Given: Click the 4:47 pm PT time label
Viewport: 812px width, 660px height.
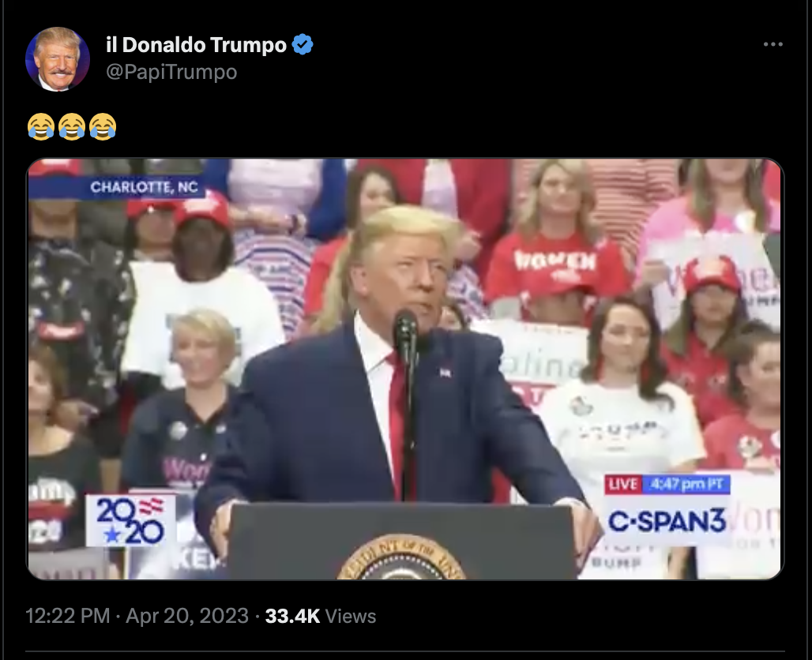Looking at the screenshot, I should [x=686, y=484].
